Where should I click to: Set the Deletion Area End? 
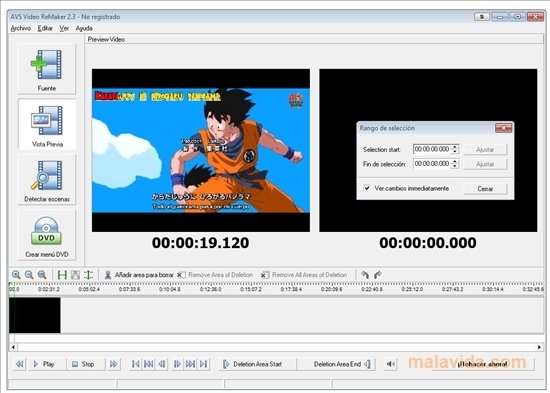click(336, 364)
